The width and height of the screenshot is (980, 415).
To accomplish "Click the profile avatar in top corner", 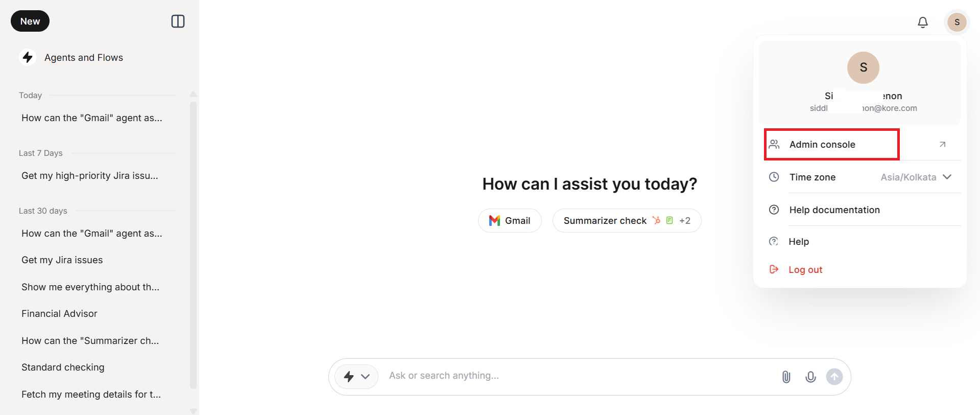I will pyautogui.click(x=957, y=22).
